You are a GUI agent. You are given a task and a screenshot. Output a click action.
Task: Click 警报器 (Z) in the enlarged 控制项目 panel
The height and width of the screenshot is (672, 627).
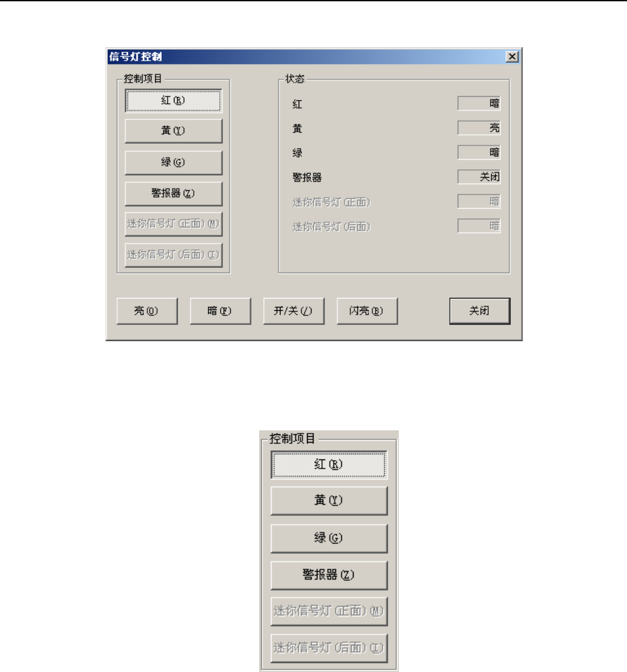coord(329,574)
